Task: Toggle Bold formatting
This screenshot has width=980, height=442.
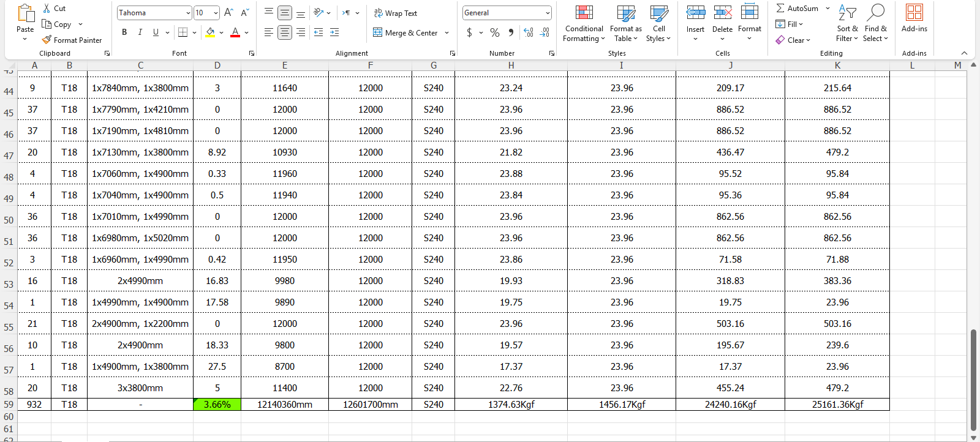Action: (124, 32)
